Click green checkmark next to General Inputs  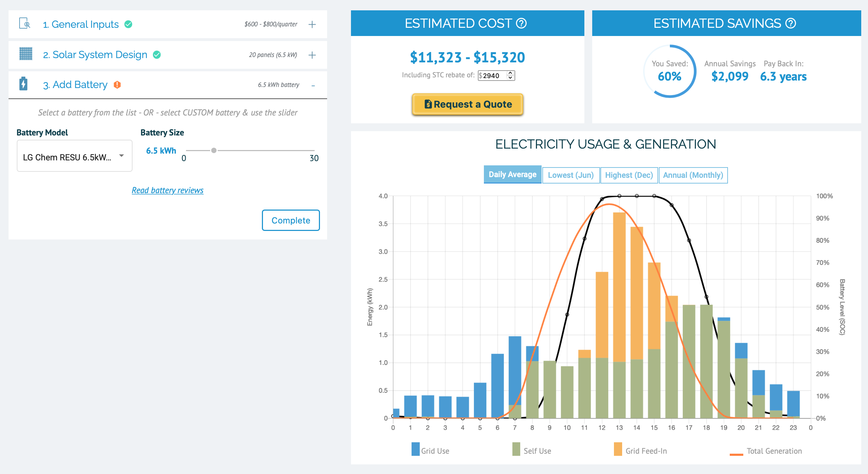click(x=129, y=24)
